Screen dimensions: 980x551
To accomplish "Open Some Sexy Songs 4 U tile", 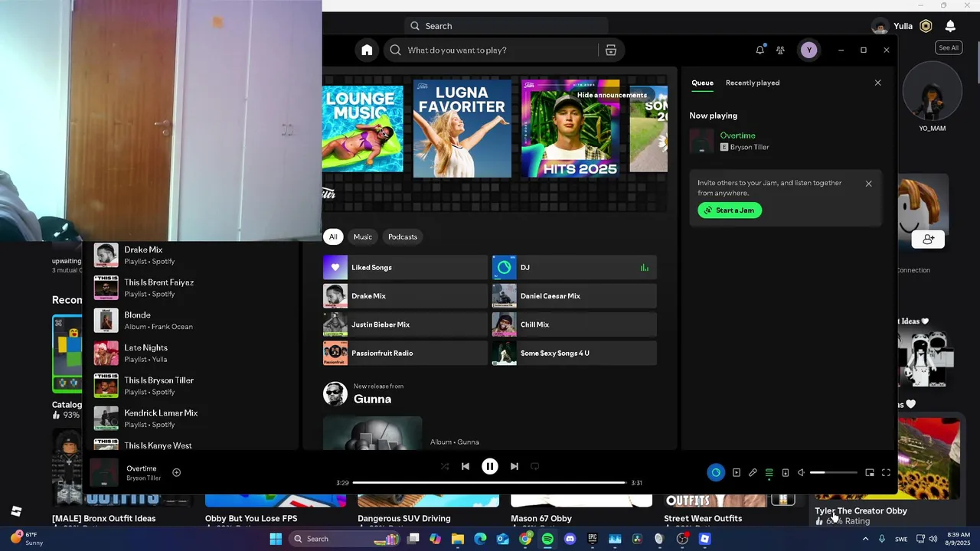I will 574,353.
